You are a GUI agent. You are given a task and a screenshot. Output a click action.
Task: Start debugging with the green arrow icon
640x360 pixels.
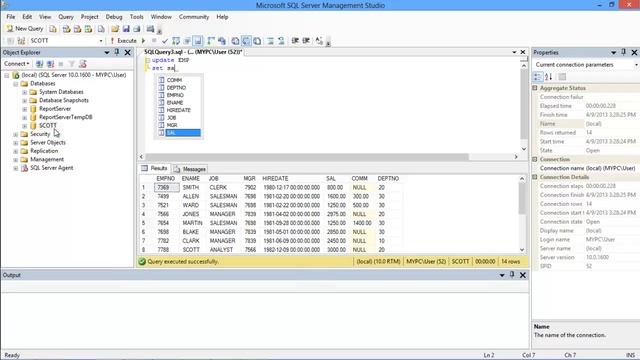(x=144, y=41)
